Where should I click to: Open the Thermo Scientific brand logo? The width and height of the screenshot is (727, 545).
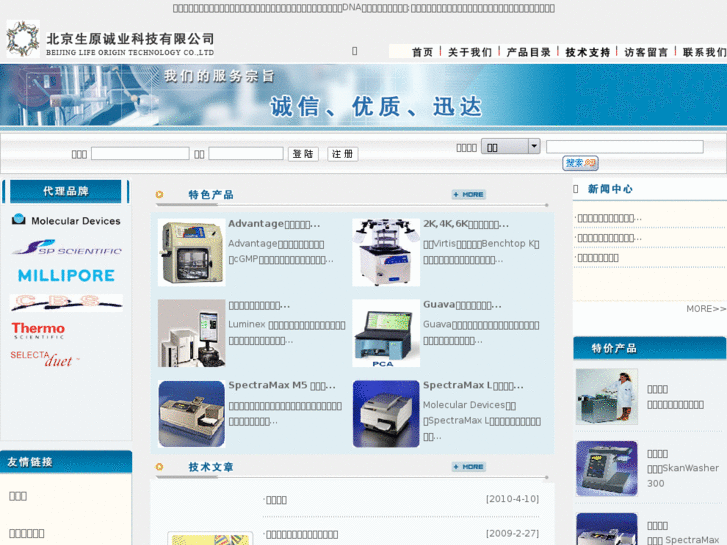point(38,331)
